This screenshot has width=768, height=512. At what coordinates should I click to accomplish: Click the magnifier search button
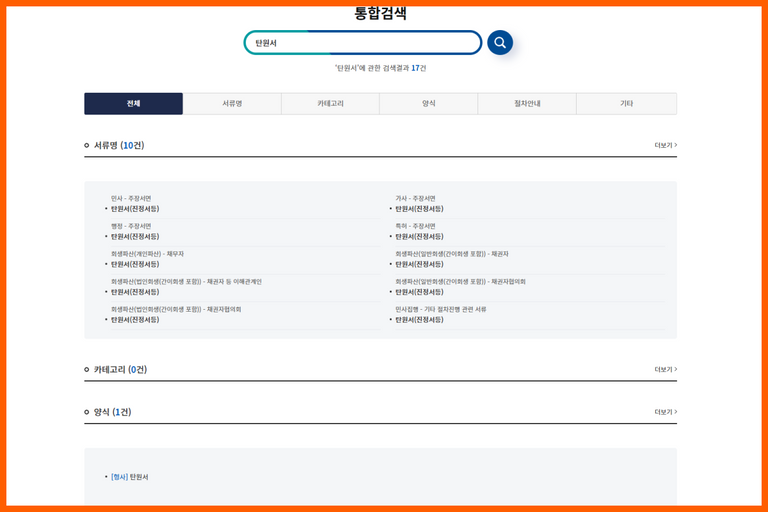click(x=500, y=43)
